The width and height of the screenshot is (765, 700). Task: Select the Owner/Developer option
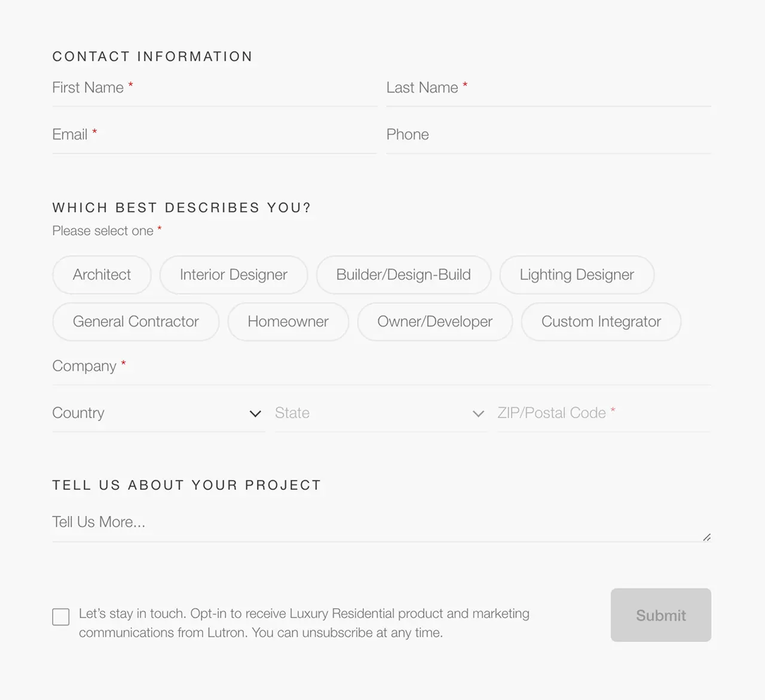point(434,321)
